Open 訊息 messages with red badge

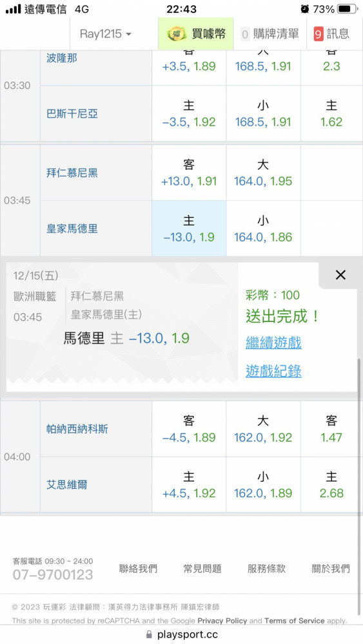pos(332,33)
